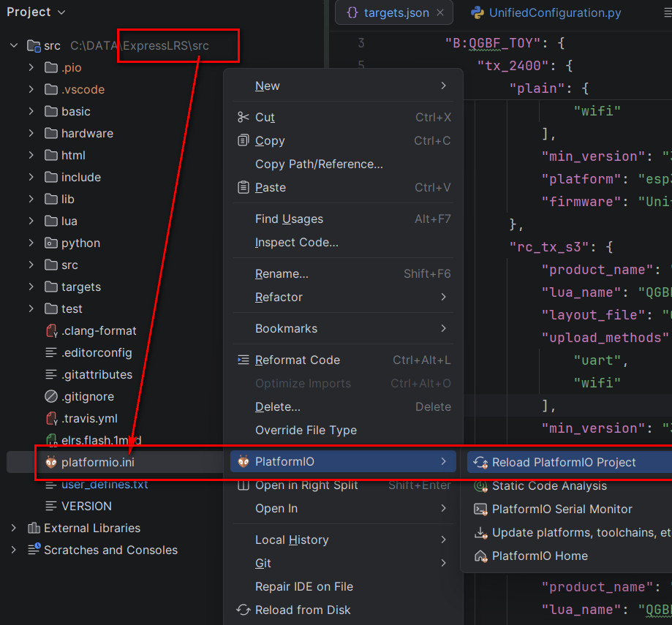Select the include folder
The image size is (672, 625).
[81, 177]
